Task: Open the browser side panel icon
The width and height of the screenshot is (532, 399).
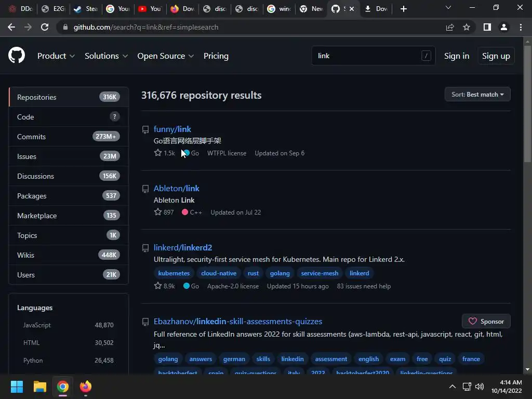Action: [x=487, y=27]
